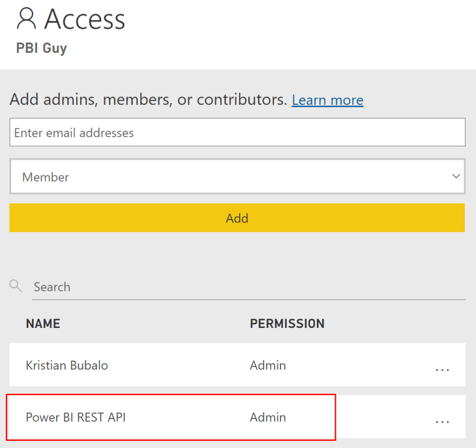
Task: Click the yellow Add button
Action: (x=237, y=218)
